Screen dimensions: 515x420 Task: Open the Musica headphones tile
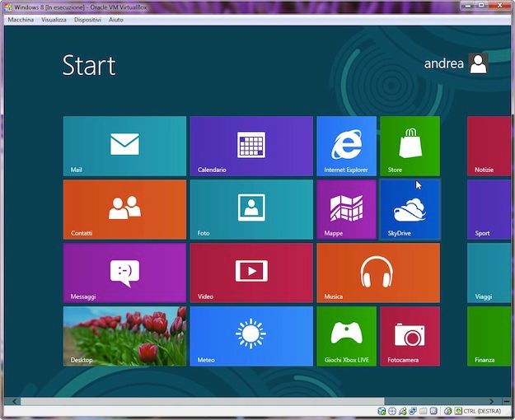click(378, 273)
